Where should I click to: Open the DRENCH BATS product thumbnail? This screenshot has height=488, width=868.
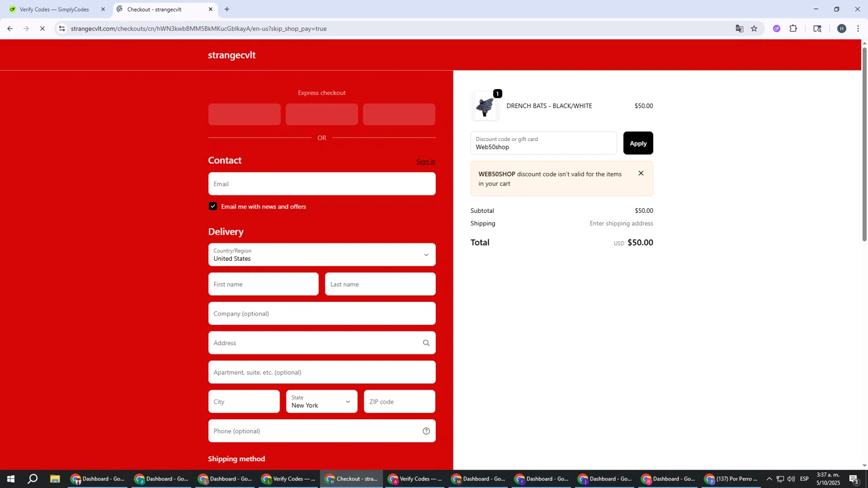point(485,106)
